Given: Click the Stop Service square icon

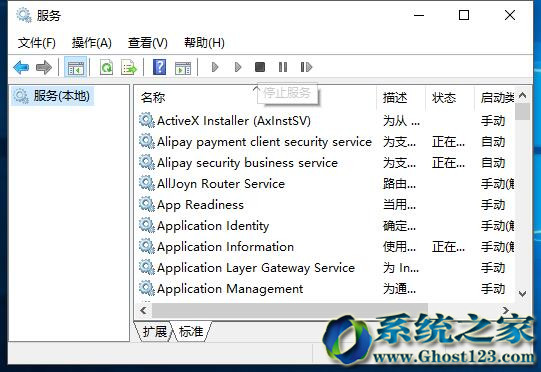Looking at the screenshot, I should [x=260, y=67].
